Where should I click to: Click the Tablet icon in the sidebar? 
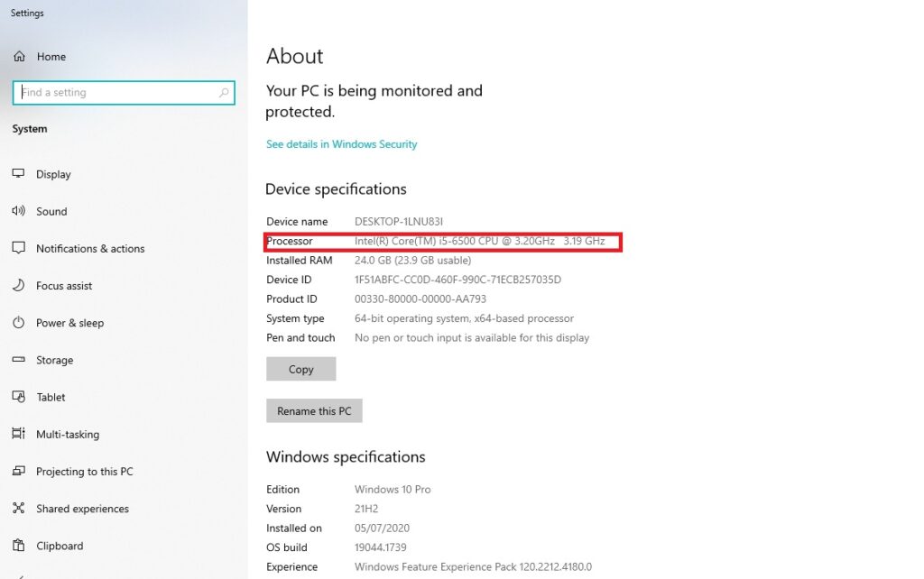[x=19, y=397]
